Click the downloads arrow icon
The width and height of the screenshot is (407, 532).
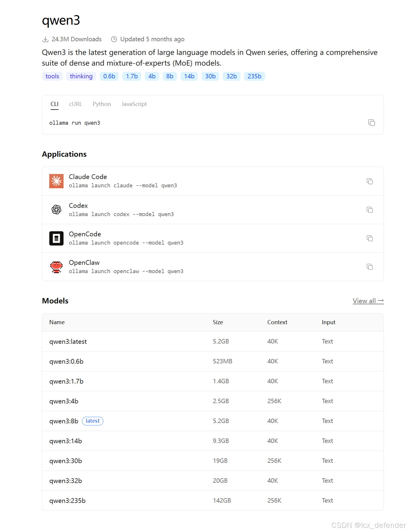pyautogui.click(x=45, y=39)
